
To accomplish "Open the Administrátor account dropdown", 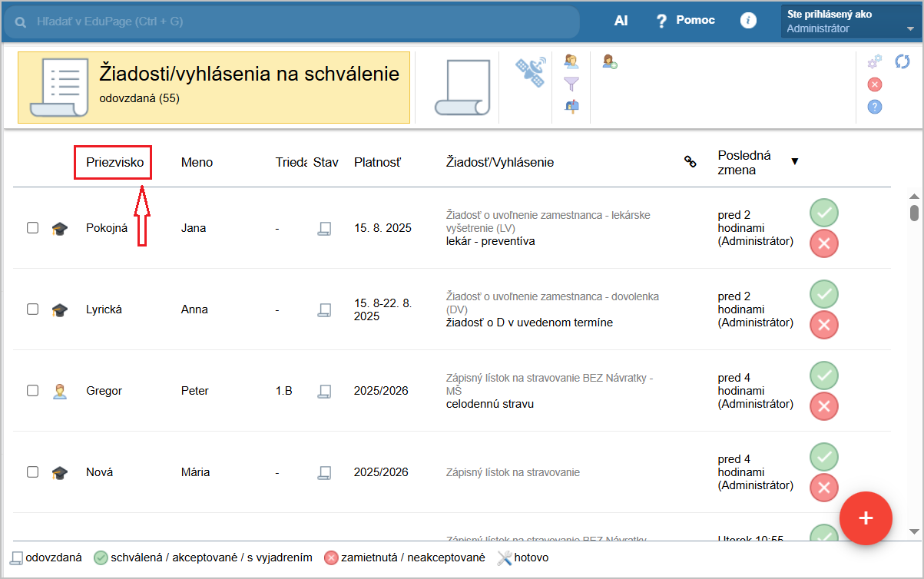I will [x=850, y=22].
